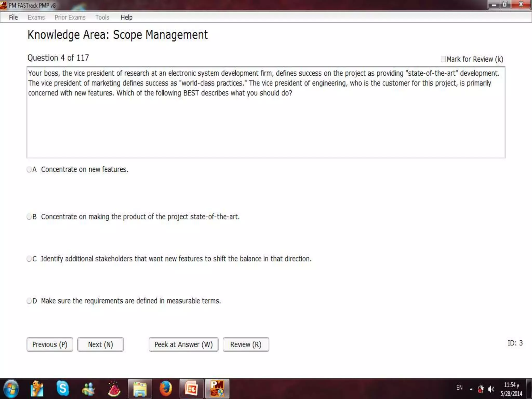Open the Tools menu
Viewport: 532px width, 399px height.
point(102,17)
